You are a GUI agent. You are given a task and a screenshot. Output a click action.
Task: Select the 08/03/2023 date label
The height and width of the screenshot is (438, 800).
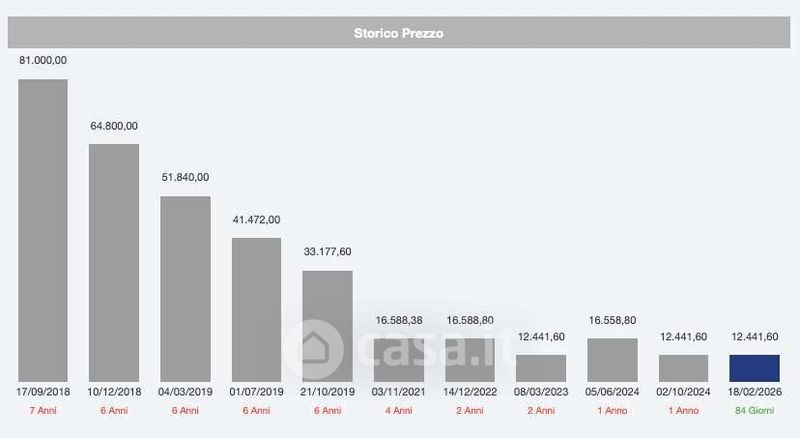point(541,393)
